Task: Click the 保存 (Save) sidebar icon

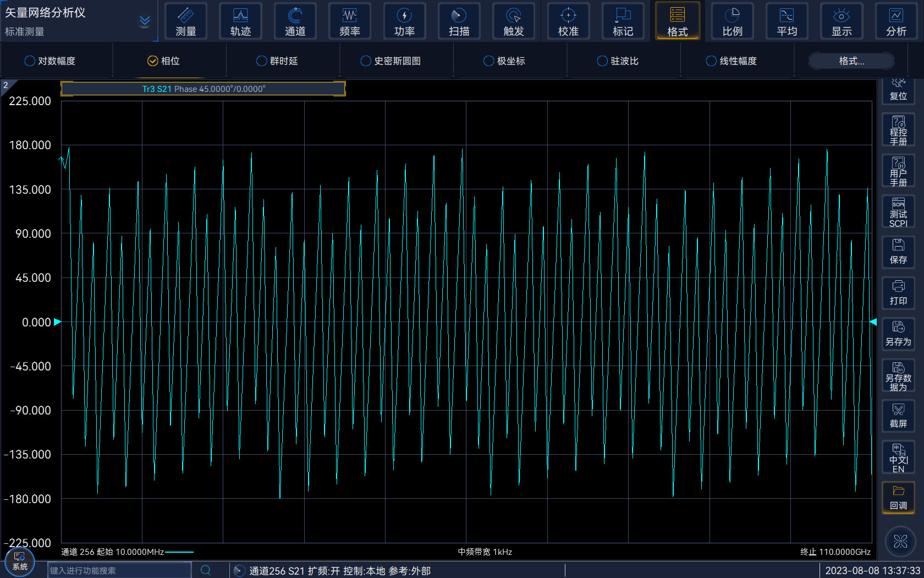Action: pos(898,252)
